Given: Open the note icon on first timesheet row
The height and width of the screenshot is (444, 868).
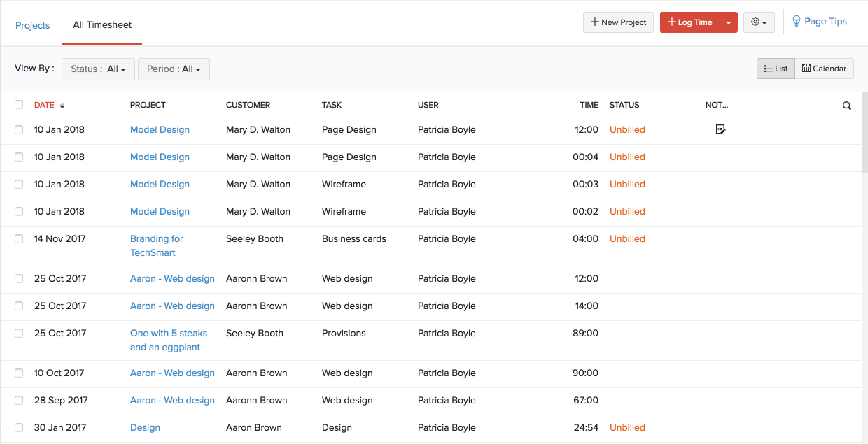Looking at the screenshot, I should tap(720, 129).
